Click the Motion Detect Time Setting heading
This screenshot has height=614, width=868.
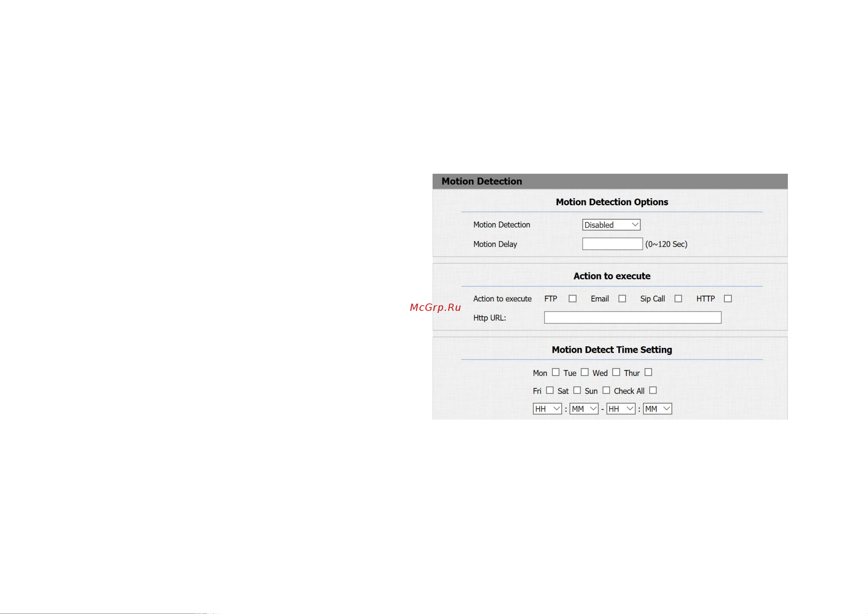click(x=612, y=350)
